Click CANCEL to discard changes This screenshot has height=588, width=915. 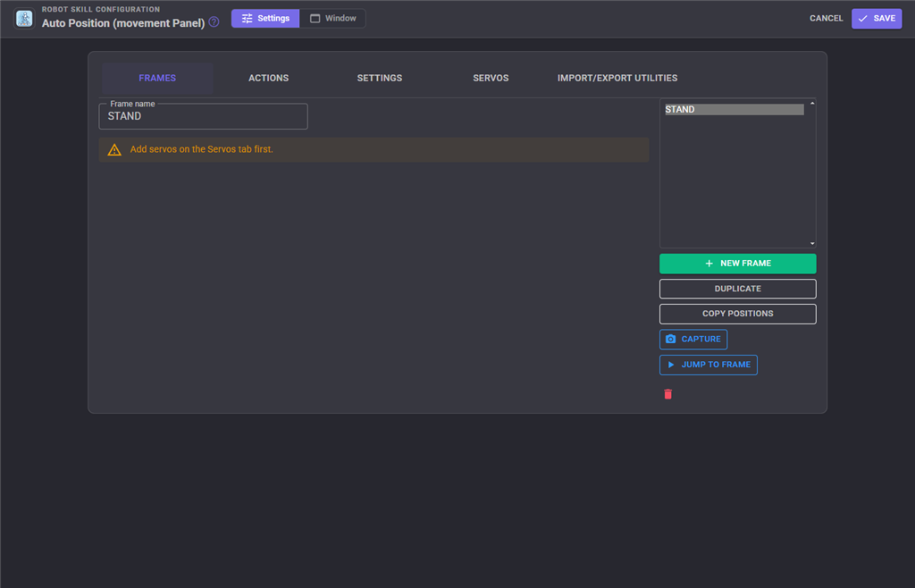(x=827, y=18)
